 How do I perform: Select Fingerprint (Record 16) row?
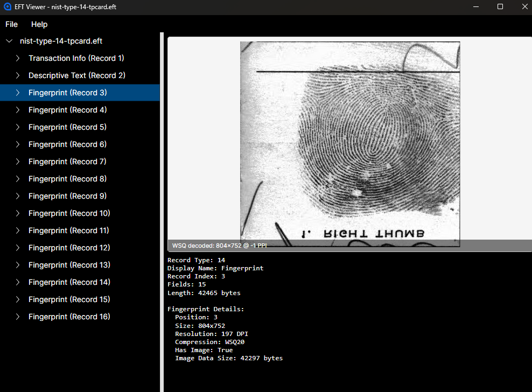(x=80, y=317)
